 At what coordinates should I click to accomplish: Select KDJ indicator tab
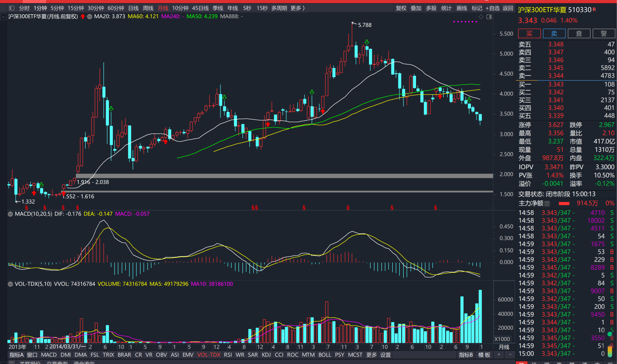[266, 355]
